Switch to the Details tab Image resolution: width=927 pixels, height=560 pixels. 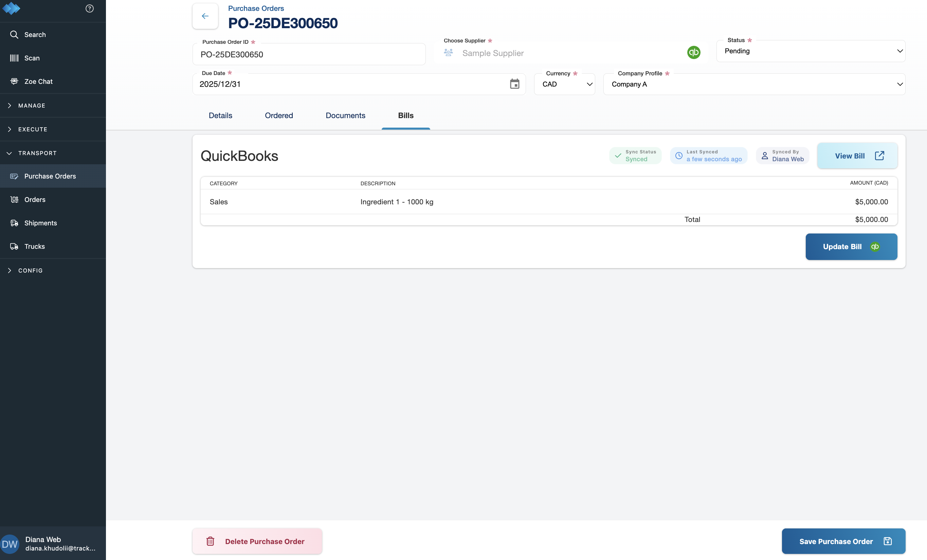tap(220, 115)
